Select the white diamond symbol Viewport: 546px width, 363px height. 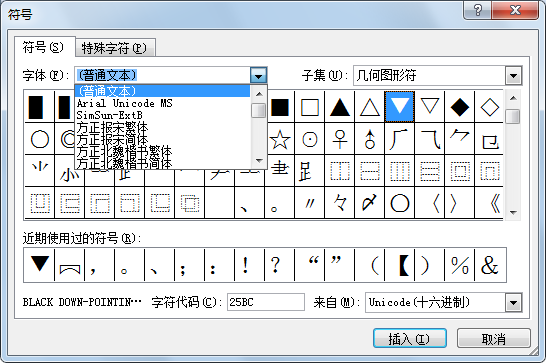tap(489, 107)
